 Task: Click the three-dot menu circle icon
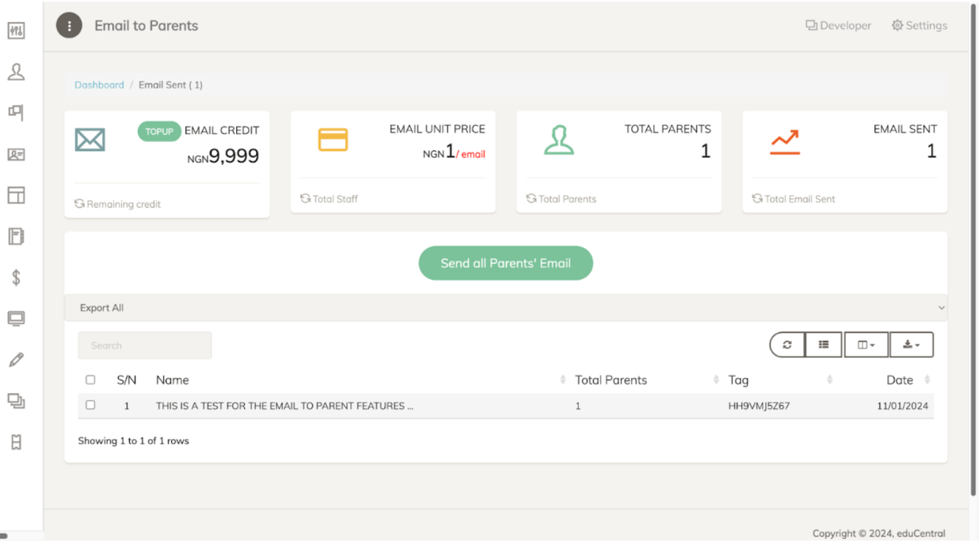click(x=69, y=26)
